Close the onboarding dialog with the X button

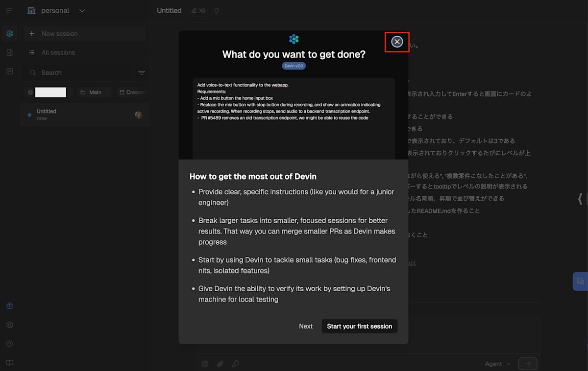click(397, 42)
